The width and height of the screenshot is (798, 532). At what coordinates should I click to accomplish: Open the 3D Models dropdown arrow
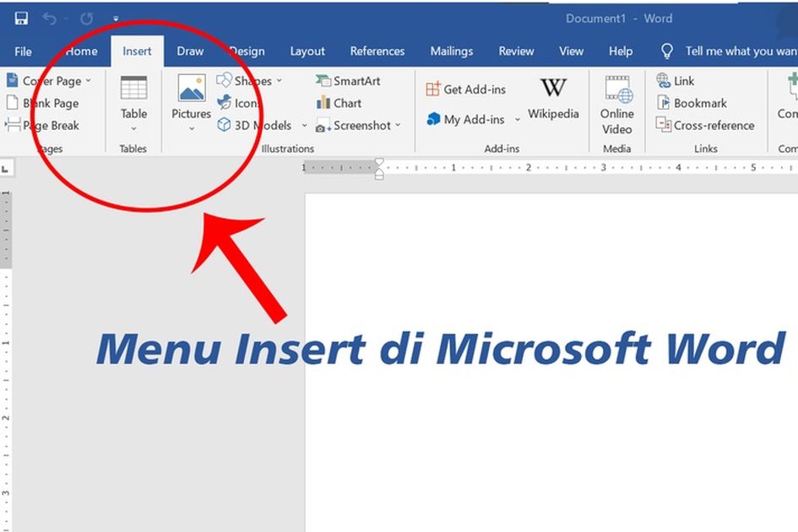304,125
